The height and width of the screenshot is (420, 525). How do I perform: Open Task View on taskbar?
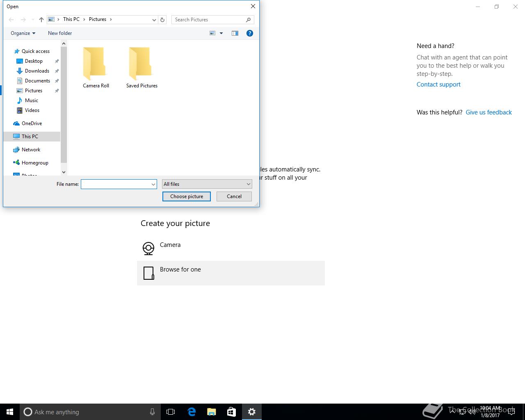171,412
